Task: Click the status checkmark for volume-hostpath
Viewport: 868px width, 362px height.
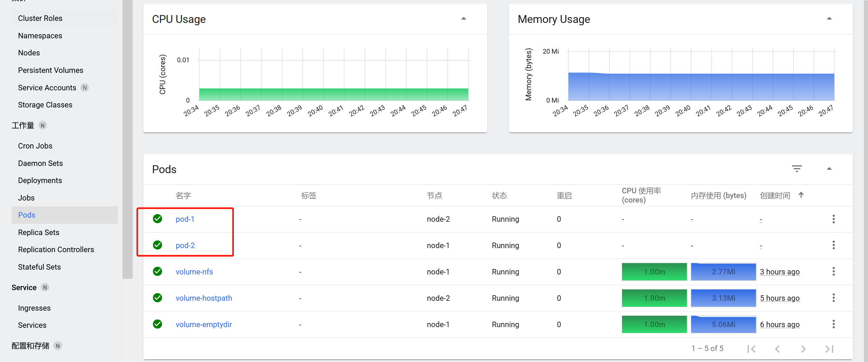Action: (157, 298)
